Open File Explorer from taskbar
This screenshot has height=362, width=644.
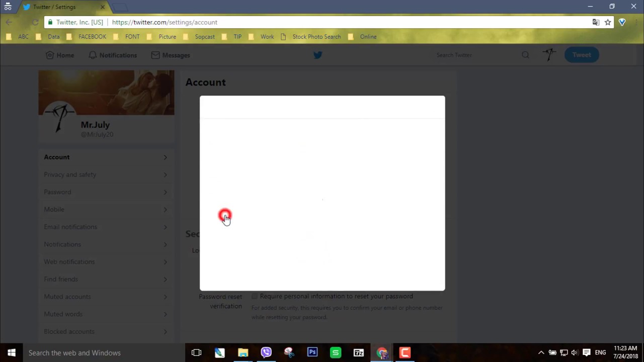coord(243,353)
